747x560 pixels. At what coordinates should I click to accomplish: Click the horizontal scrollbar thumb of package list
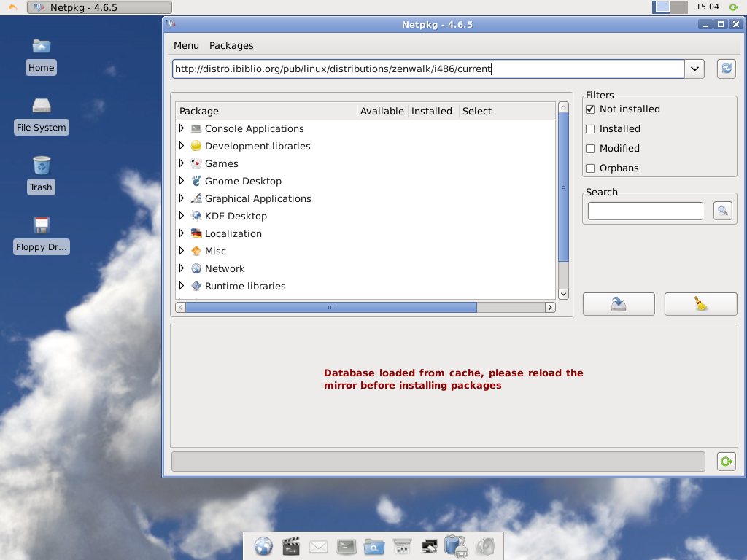330,307
